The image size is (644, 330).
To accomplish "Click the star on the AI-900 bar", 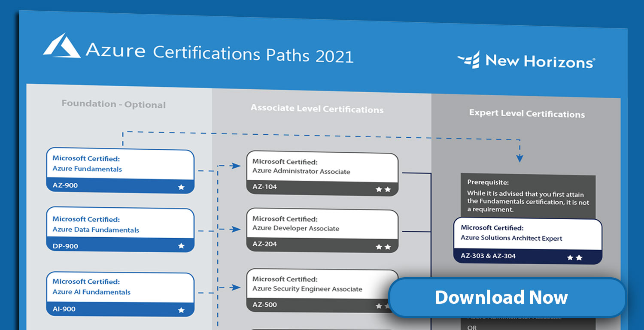I will coord(181,310).
